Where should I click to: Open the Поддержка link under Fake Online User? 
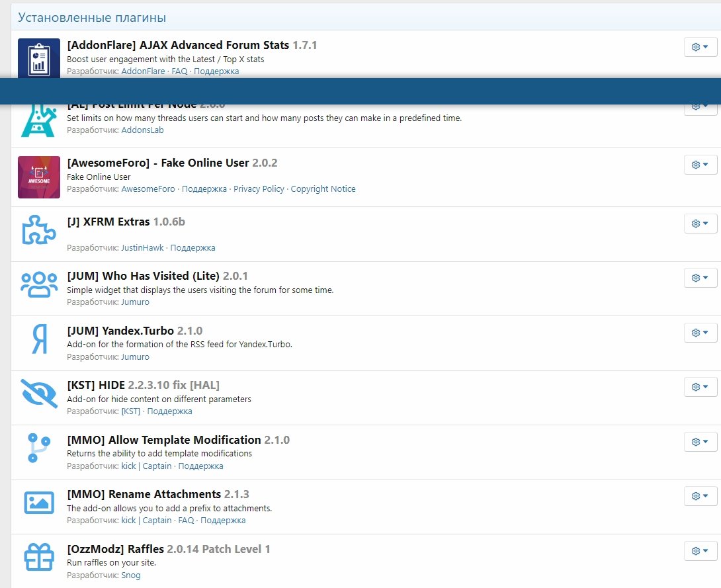[204, 189]
